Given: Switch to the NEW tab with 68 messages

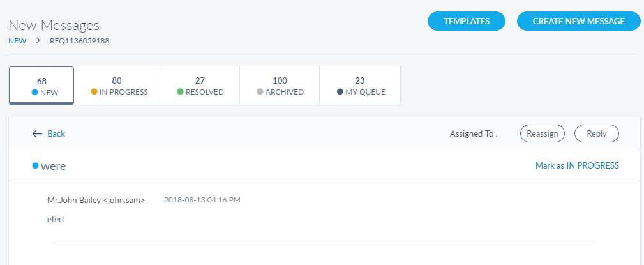Looking at the screenshot, I should coord(41,86).
